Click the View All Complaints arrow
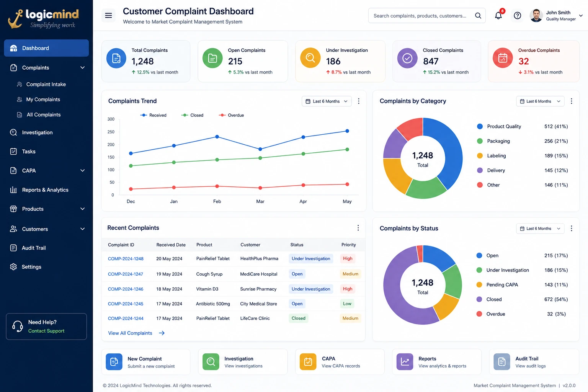The height and width of the screenshot is (392, 588). tap(162, 333)
